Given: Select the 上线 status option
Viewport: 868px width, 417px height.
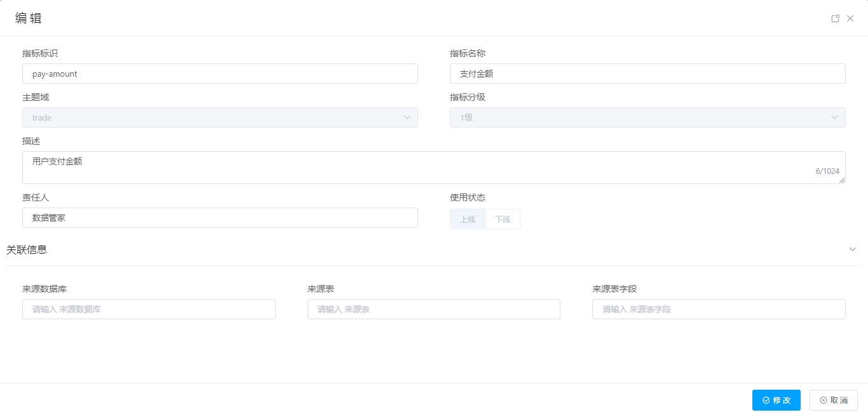Looking at the screenshot, I should pos(468,219).
